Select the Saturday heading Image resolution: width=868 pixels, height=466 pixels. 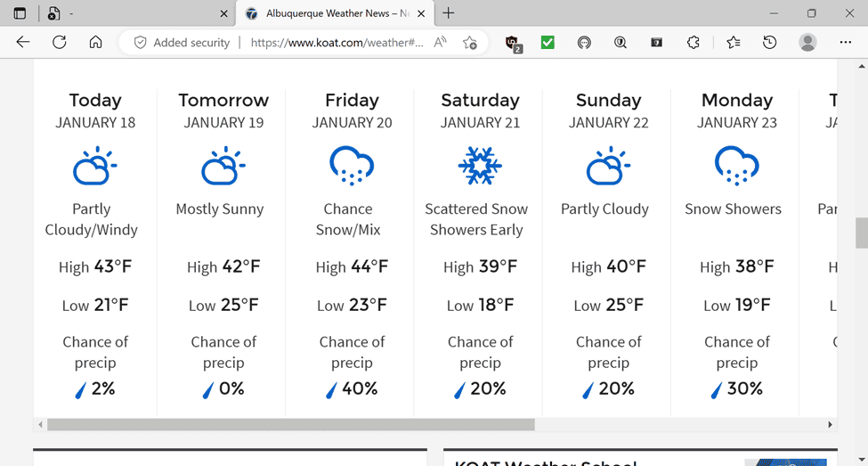481,101
